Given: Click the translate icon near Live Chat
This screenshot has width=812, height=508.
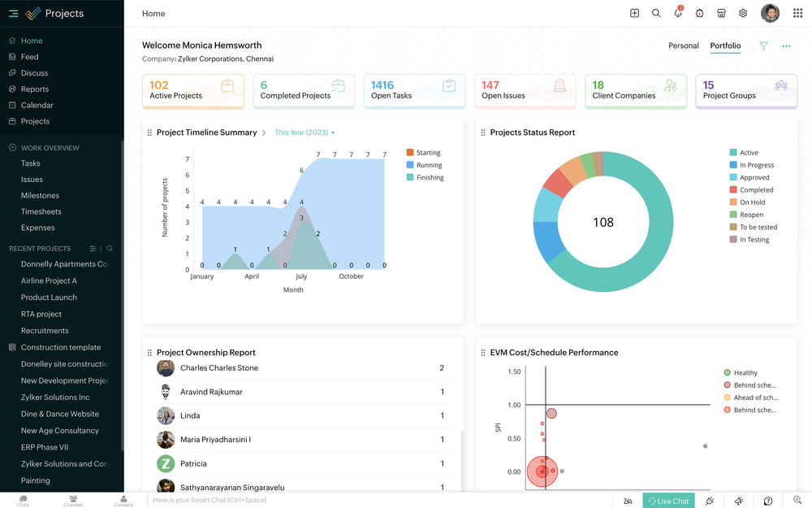Looking at the screenshot, I should pos(628,501).
